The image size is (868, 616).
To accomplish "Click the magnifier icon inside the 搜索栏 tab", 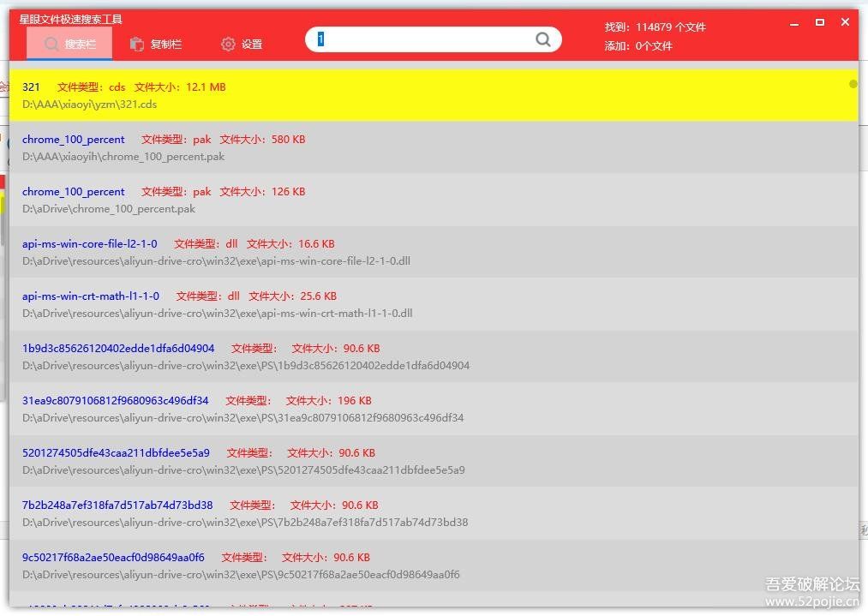I will pos(51,44).
